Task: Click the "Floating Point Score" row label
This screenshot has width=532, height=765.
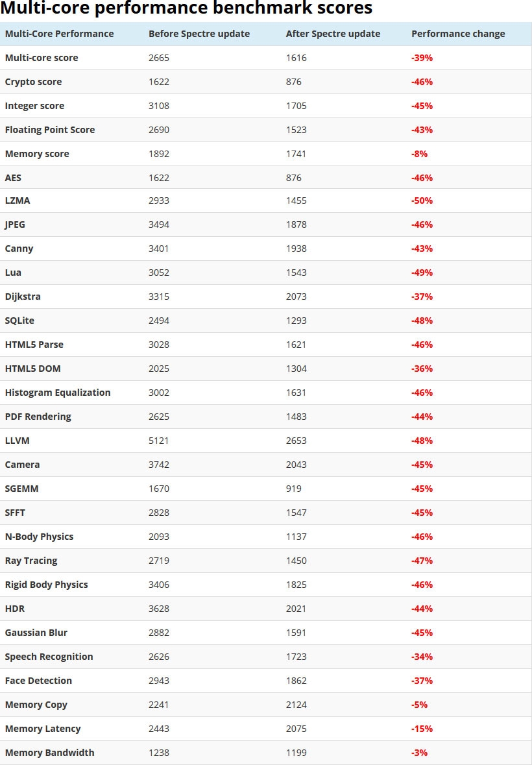Action: [50, 130]
